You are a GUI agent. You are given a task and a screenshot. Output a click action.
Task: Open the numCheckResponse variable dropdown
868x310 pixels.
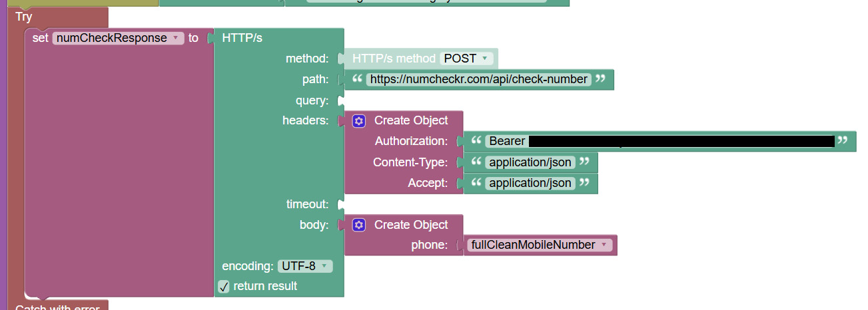(x=118, y=38)
